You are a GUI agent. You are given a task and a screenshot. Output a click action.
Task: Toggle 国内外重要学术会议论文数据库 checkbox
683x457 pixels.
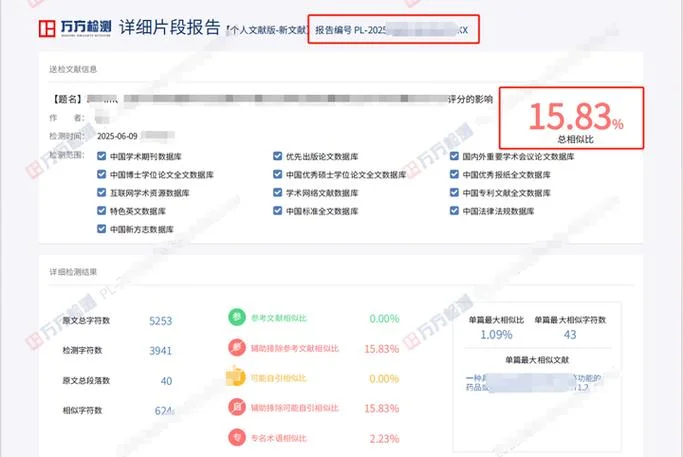[x=454, y=156]
